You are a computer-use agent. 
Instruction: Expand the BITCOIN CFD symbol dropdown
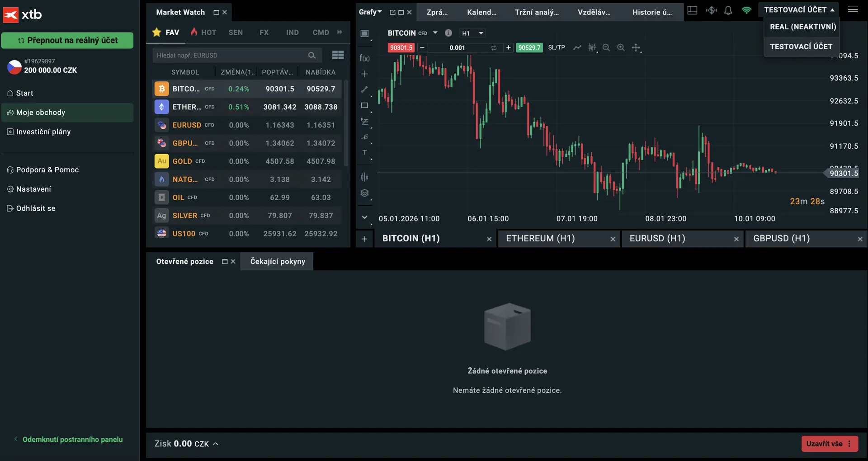click(x=435, y=33)
